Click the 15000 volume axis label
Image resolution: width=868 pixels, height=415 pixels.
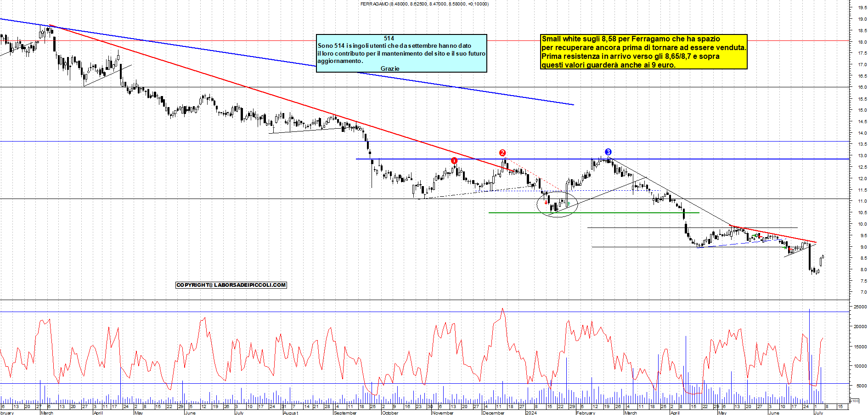[x=860, y=347]
